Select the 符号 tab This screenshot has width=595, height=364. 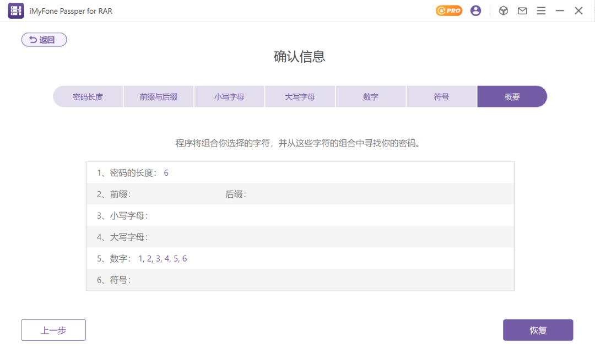(441, 96)
